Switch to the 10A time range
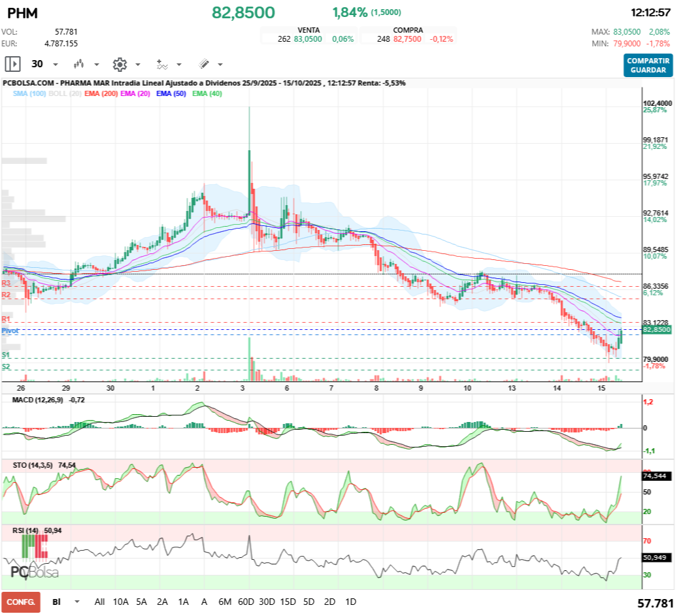683x616 pixels. [x=121, y=602]
